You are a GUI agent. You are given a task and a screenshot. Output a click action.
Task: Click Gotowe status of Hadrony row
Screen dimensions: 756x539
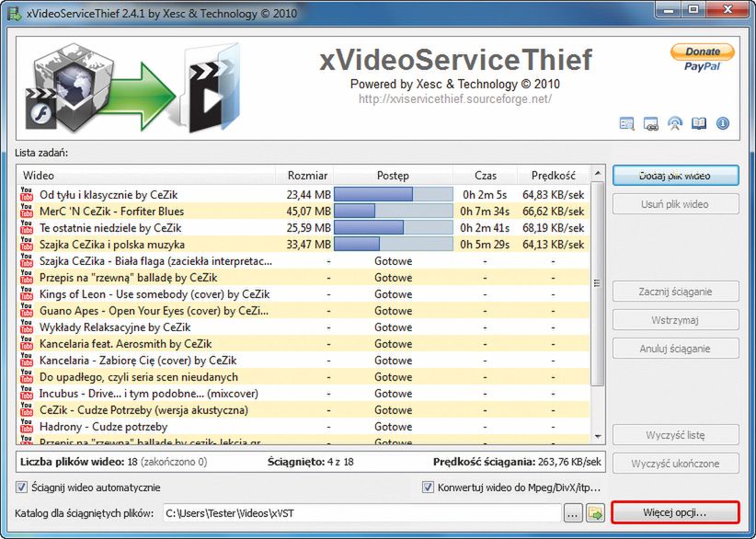click(x=393, y=426)
